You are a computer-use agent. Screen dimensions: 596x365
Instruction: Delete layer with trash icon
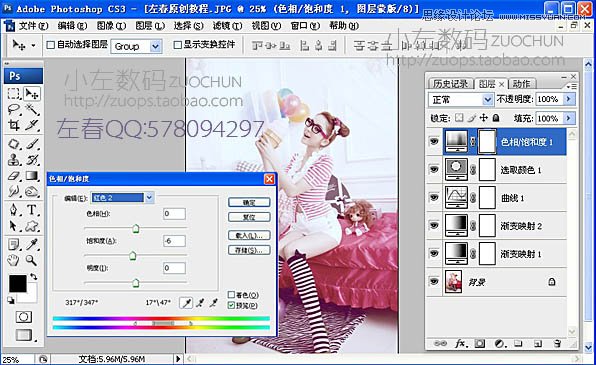[557, 344]
